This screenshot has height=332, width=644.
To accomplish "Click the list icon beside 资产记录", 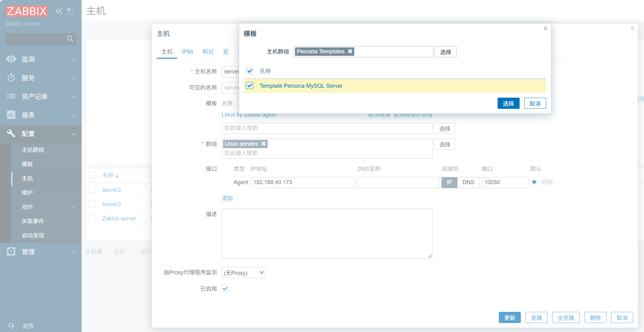I will point(11,96).
